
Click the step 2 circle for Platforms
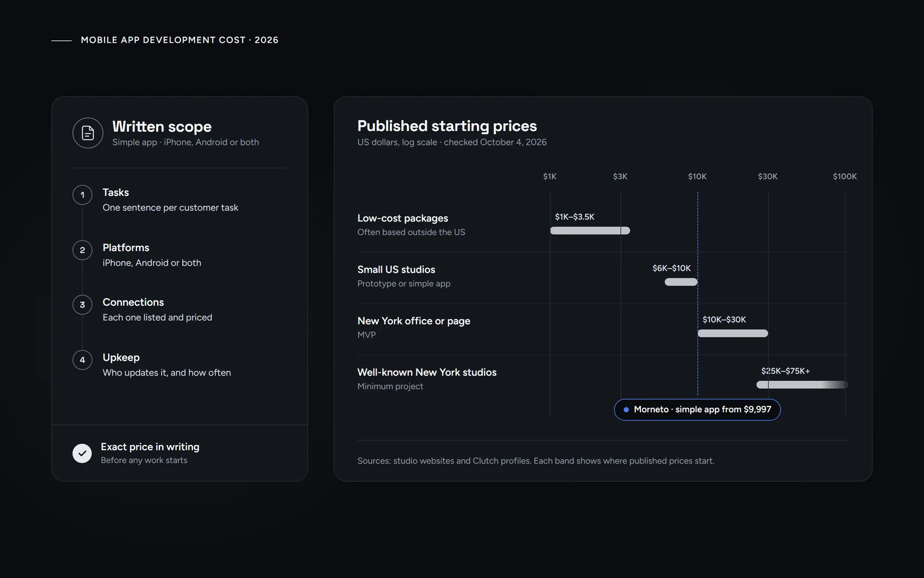click(83, 250)
